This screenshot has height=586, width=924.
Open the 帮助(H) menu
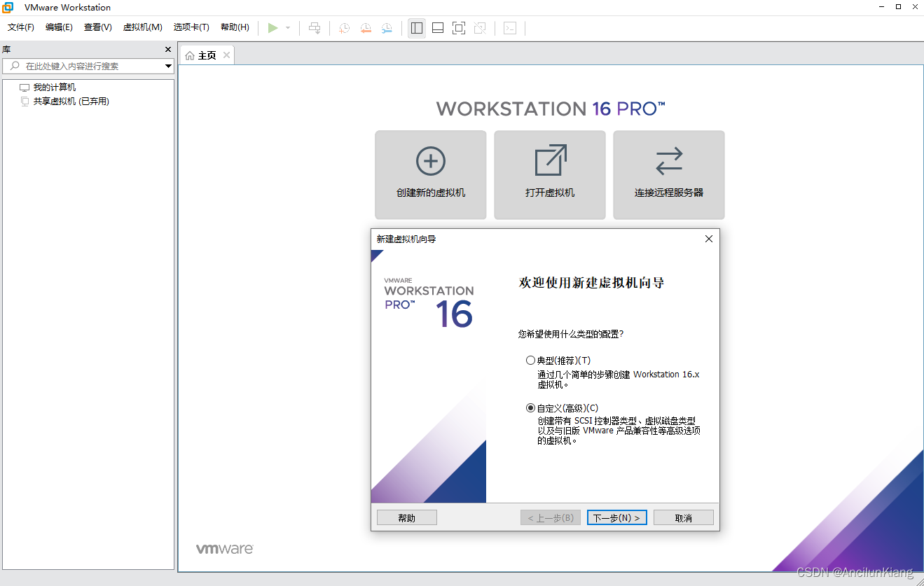(x=235, y=27)
